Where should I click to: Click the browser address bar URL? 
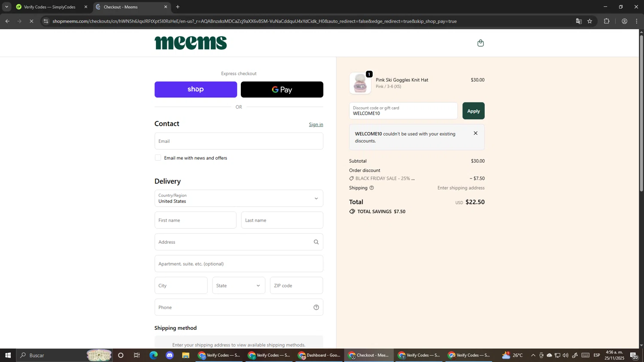click(x=255, y=21)
